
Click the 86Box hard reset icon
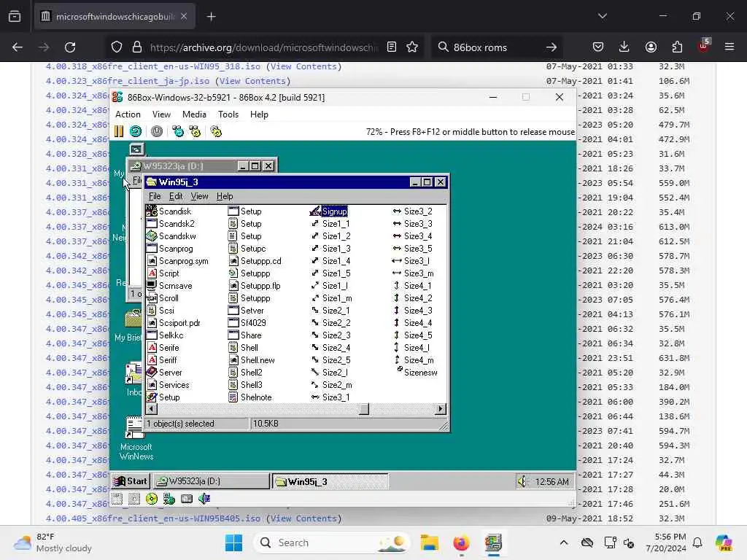(136, 131)
